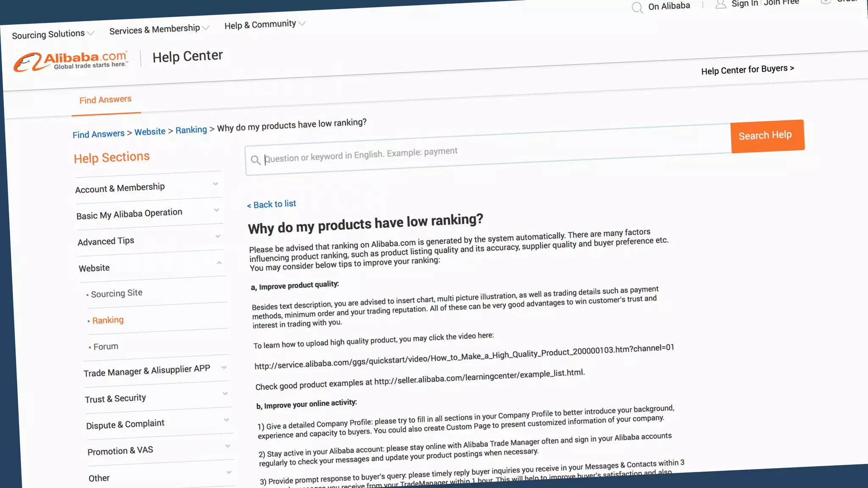Open Help Center for Buyers link
868x488 pixels.
748,69
